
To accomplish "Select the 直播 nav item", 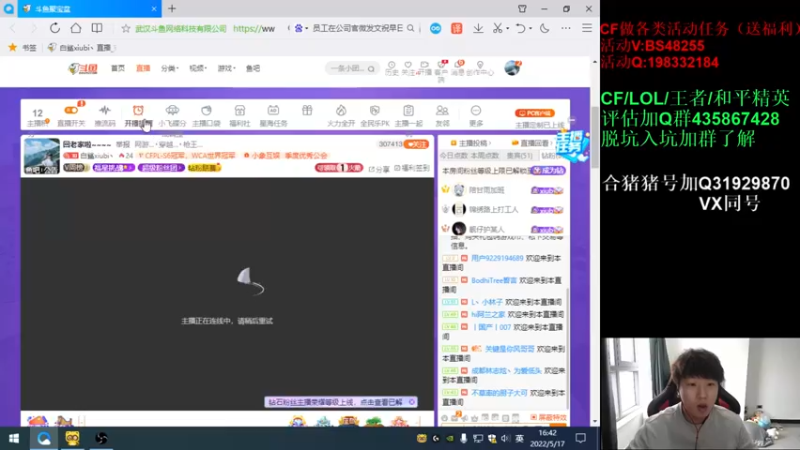I will point(143,68).
